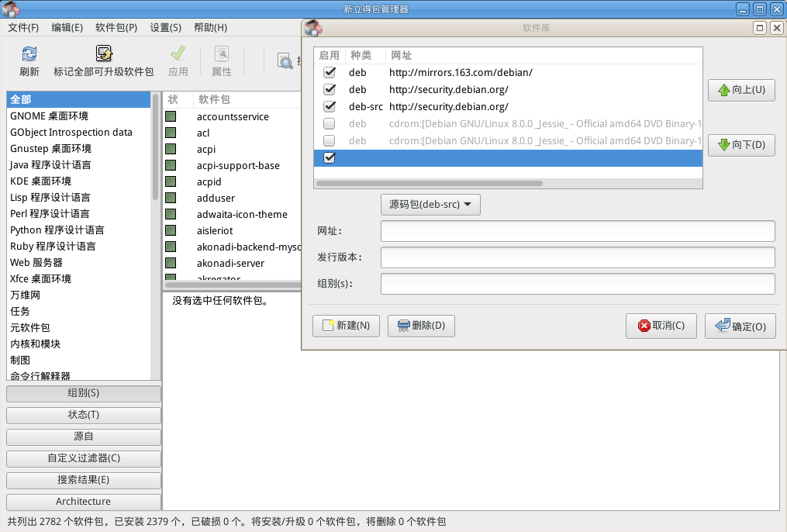Click status box icon for accountsservice
The image size is (787, 532).
[x=171, y=116]
